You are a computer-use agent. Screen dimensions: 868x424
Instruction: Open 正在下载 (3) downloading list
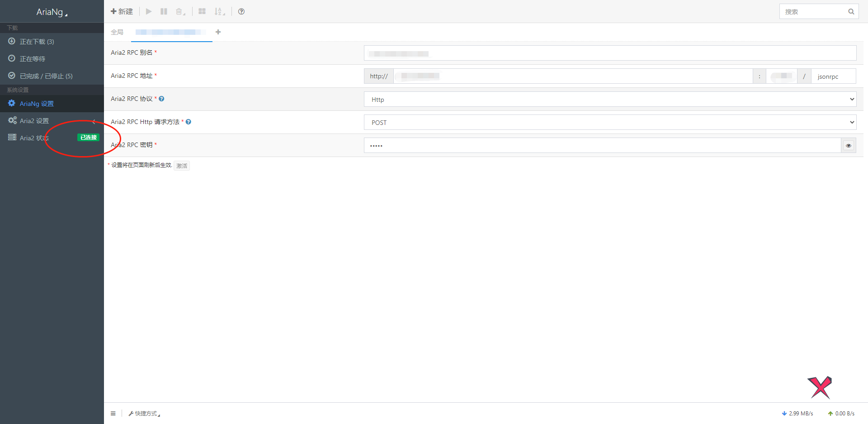click(52, 41)
